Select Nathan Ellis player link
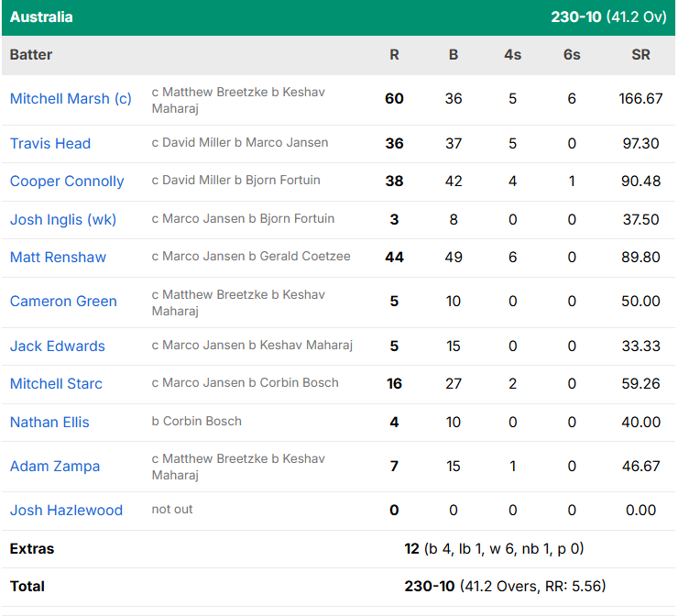 point(49,423)
